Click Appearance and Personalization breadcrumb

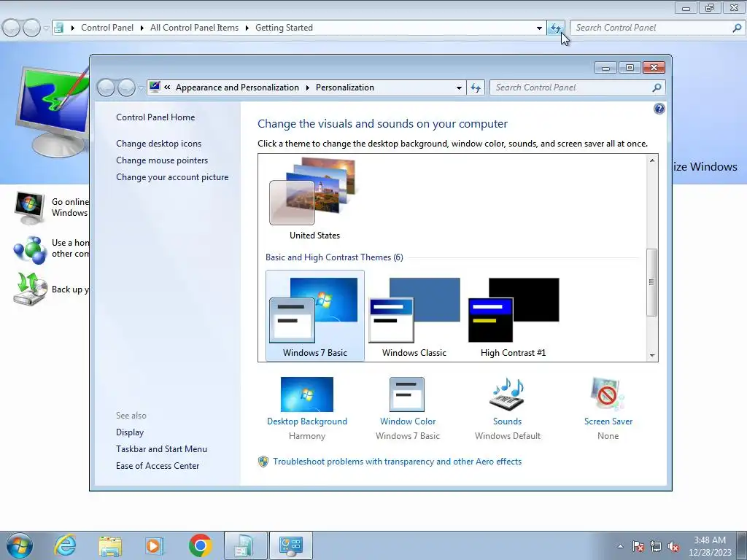(237, 87)
